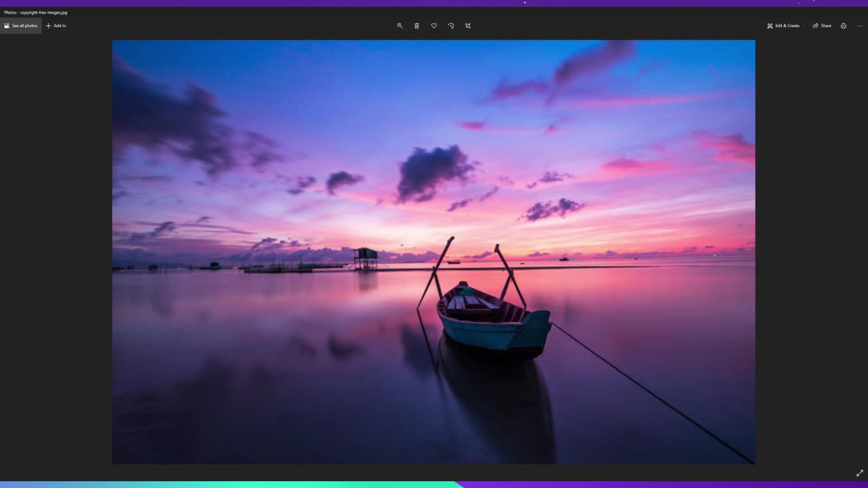Image resolution: width=868 pixels, height=488 pixels.
Task: Click the zoom magnifier icon
Action: [x=399, y=26]
